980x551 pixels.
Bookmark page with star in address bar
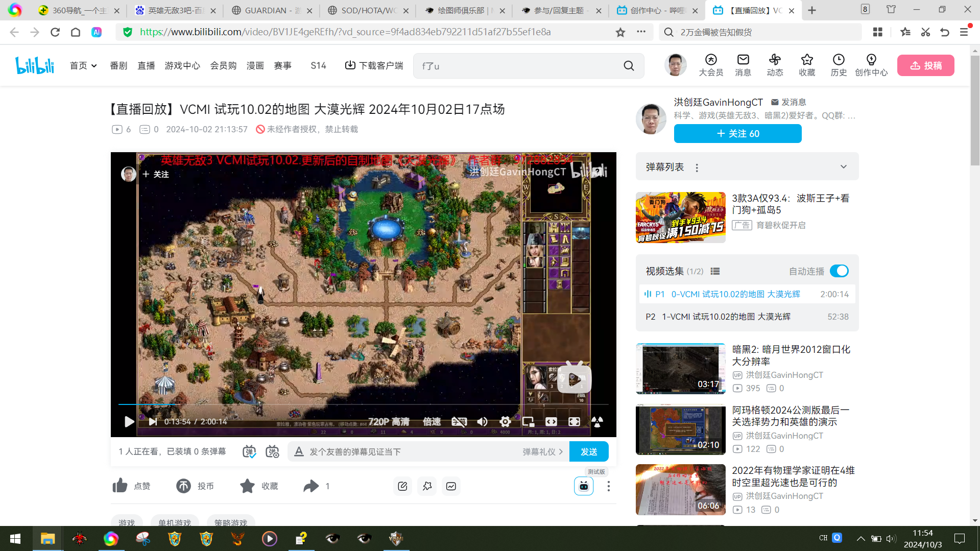[620, 32]
